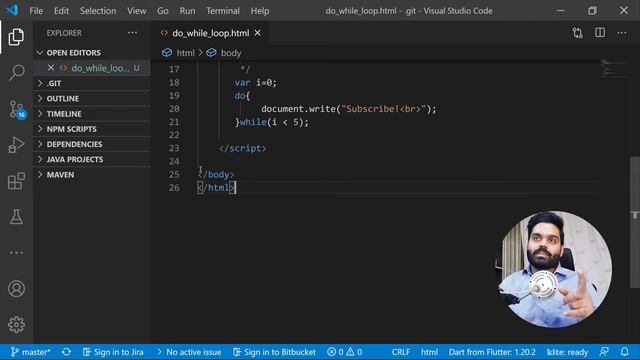Click the closing </body> tag text

pyautogui.click(x=216, y=174)
